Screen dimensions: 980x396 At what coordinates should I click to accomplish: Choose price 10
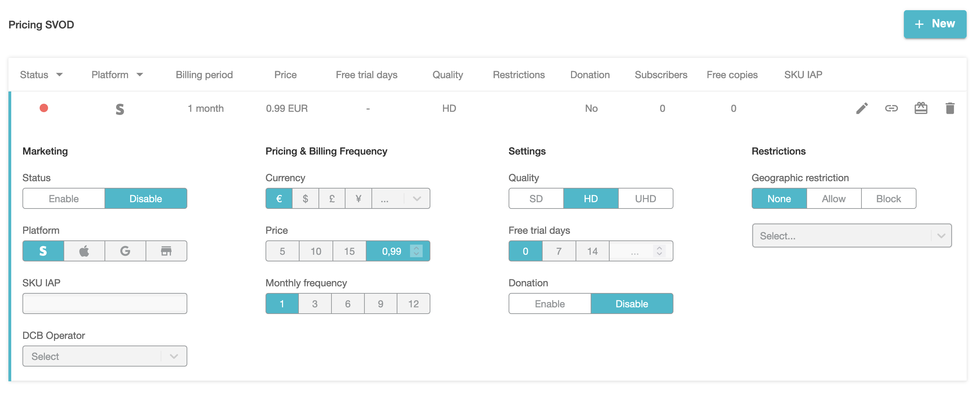[316, 251]
